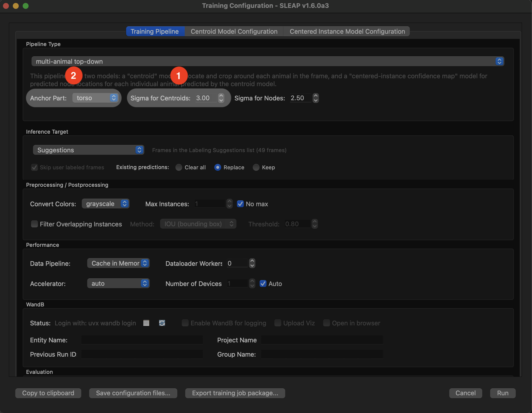Expand the Convert Colors grayscale dropdown
Viewport: 532px width, 413px height.
pyautogui.click(x=105, y=204)
